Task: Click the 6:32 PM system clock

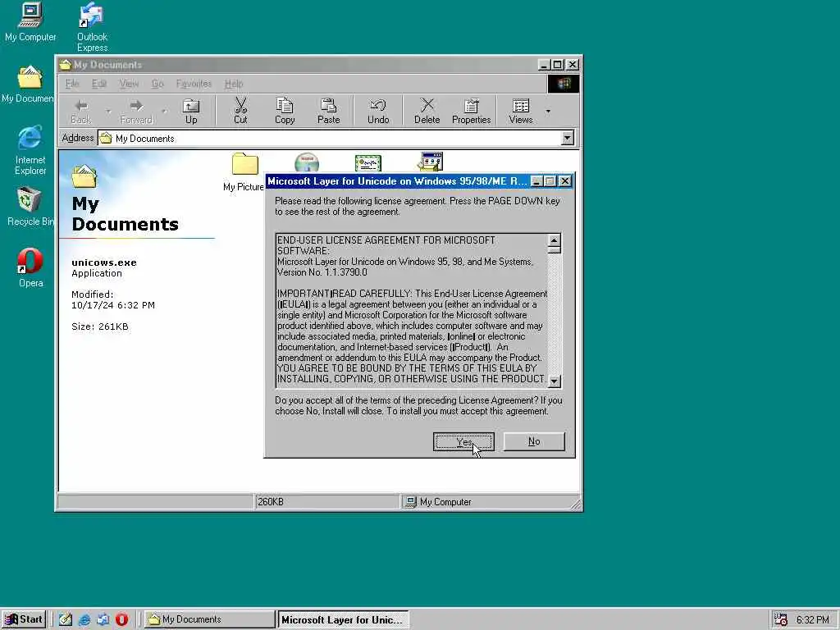Action: pyautogui.click(x=812, y=619)
